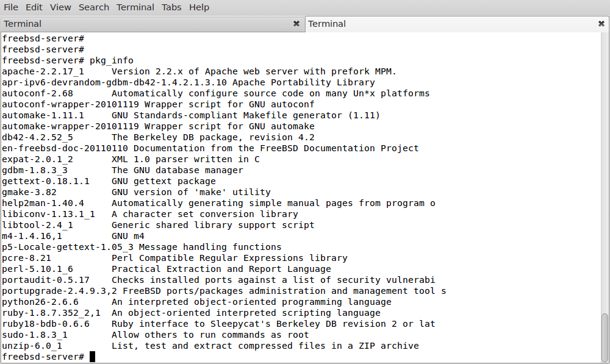Viewport: 610px width, 364px height.
Task: Open the Search menu
Action: click(94, 7)
